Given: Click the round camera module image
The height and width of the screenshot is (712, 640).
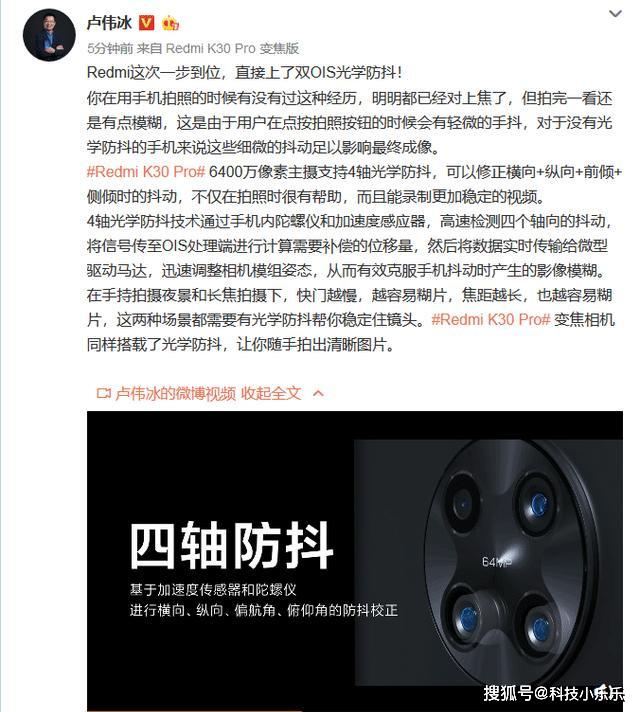Looking at the screenshot, I should (x=509, y=563).
